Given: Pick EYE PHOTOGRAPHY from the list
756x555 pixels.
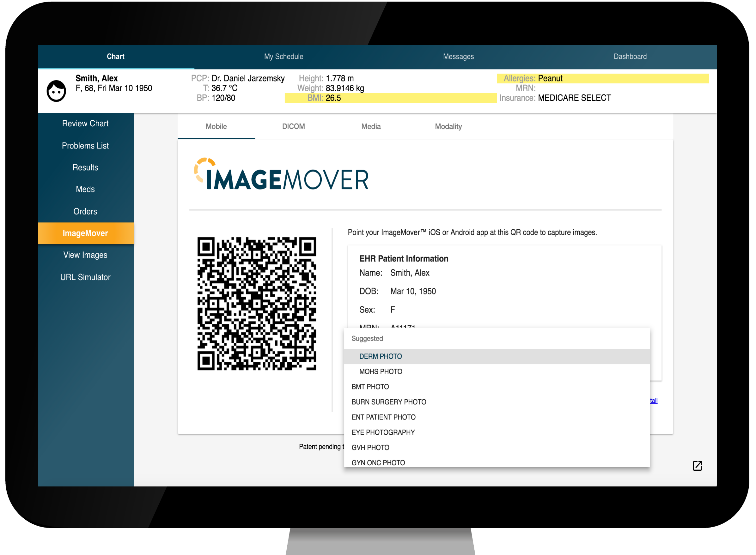Looking at the screenshot, I should (383, 432).
